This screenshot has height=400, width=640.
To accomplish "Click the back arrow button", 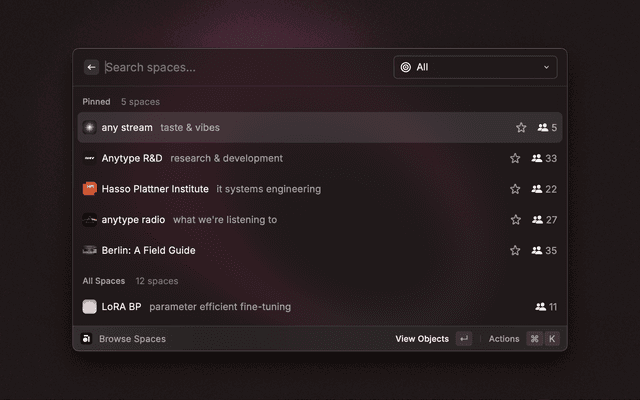I will tap(91, 67).
